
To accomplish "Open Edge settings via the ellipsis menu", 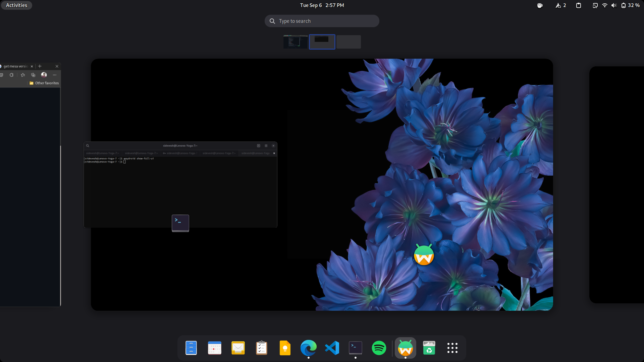I will click(x=54, y=75).
